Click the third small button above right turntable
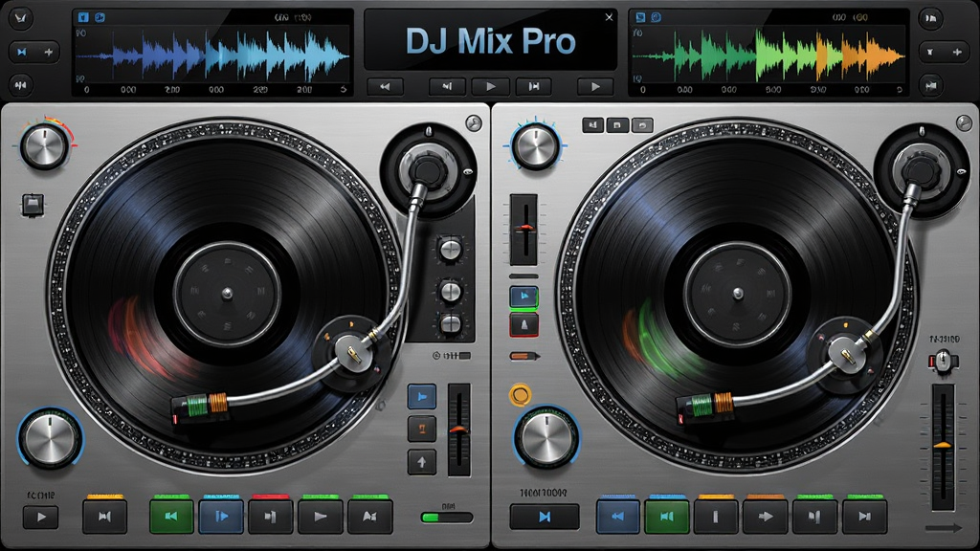The image size is (980, 551). click(642, 125)
